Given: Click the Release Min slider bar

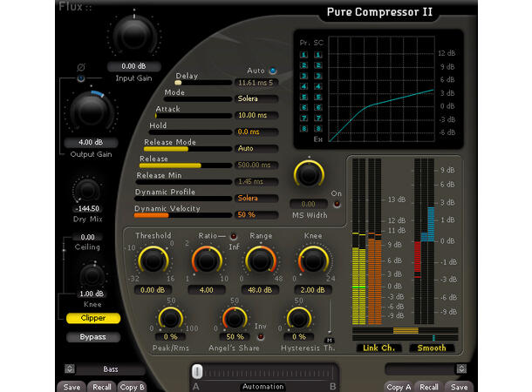Looking at the screenshot, I should (x=184, y=182).
